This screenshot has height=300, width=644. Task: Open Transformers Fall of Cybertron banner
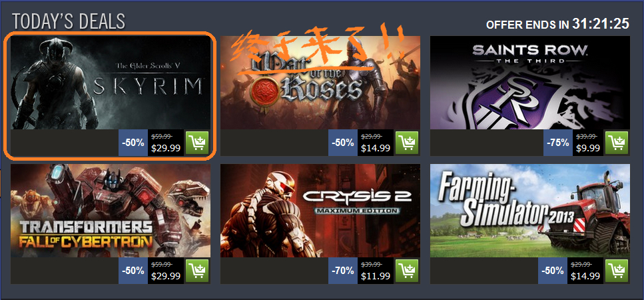111,211
